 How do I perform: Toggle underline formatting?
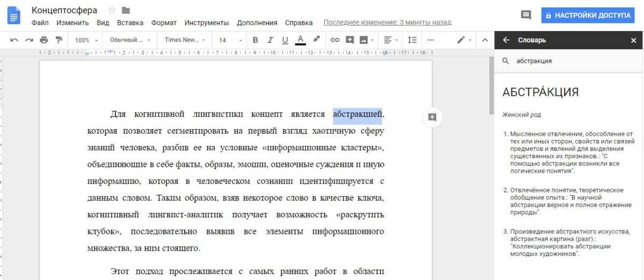[285, 40]
